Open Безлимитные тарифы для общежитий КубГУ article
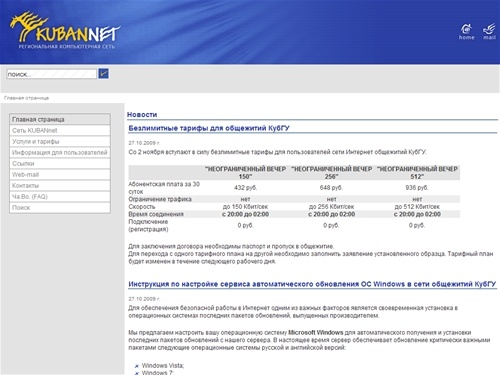The image size is (500, 375). [209, 128]
